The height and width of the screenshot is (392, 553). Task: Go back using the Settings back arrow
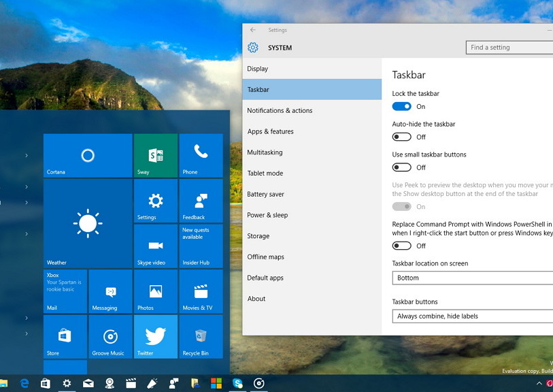(252, 30)
